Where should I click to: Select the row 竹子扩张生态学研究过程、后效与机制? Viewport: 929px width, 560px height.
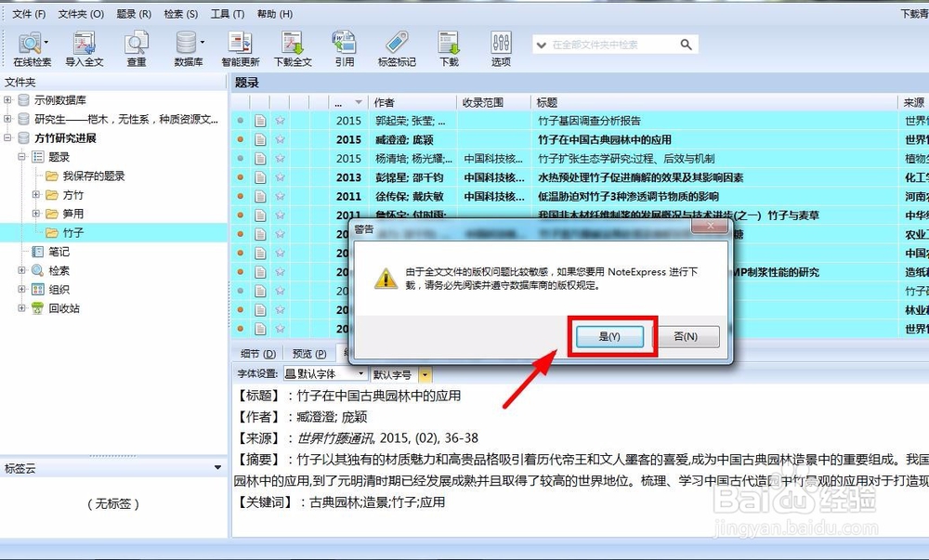point(580,159)
